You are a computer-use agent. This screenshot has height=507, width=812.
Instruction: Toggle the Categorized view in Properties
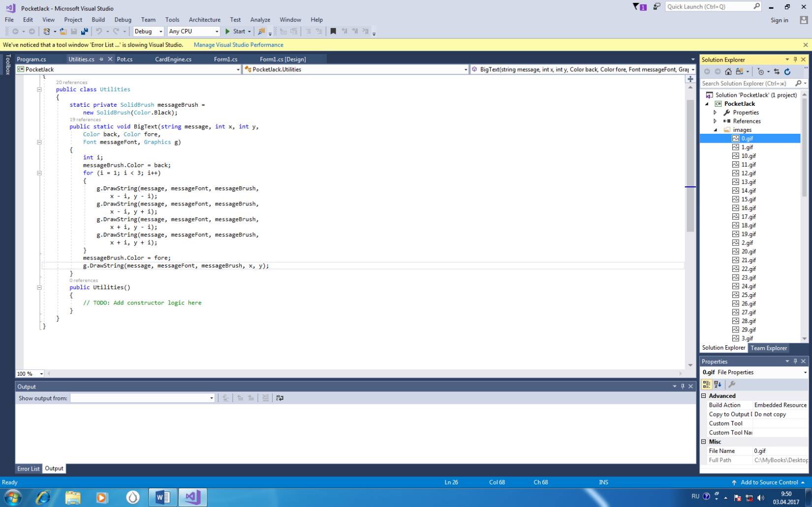tap(707, 385)
